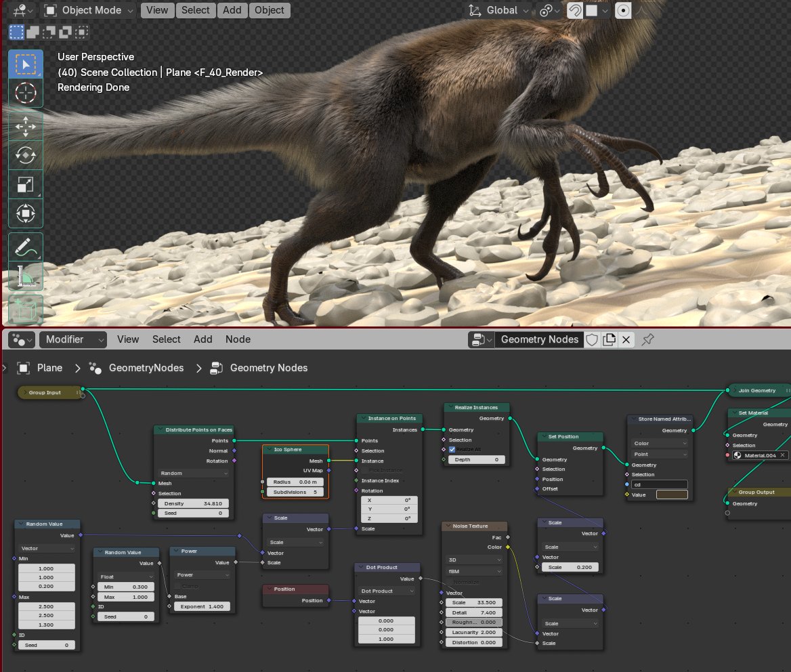Choose Intersect selection mode
This screenshot has height=672, width=791.
click(x=81, y=33)
